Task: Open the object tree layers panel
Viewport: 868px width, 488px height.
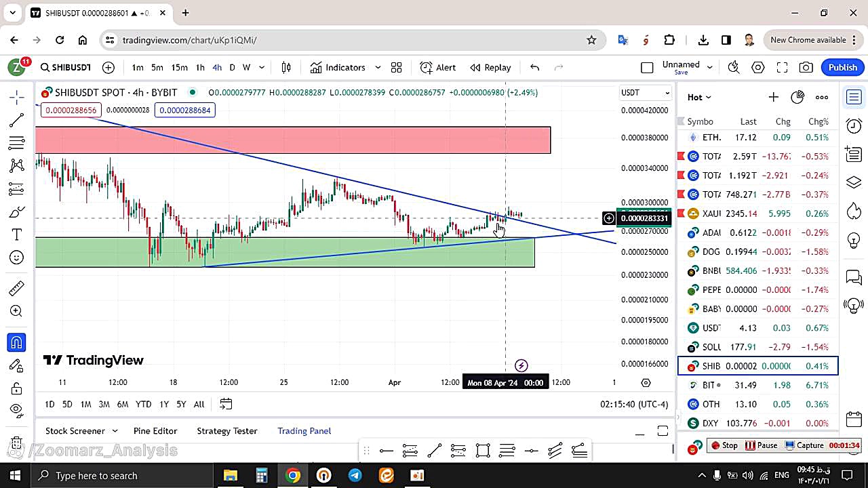Action: pos(854,183)
